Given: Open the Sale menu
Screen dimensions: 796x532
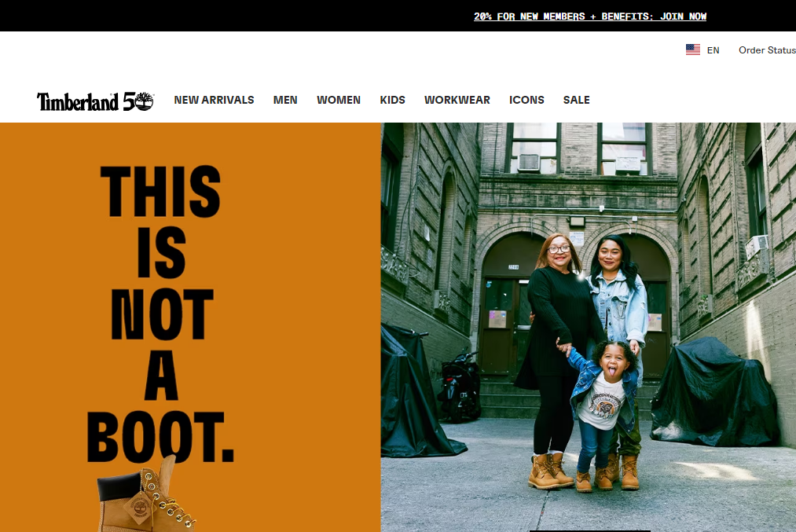Looking at the screenshot, I should coord(576,100).
